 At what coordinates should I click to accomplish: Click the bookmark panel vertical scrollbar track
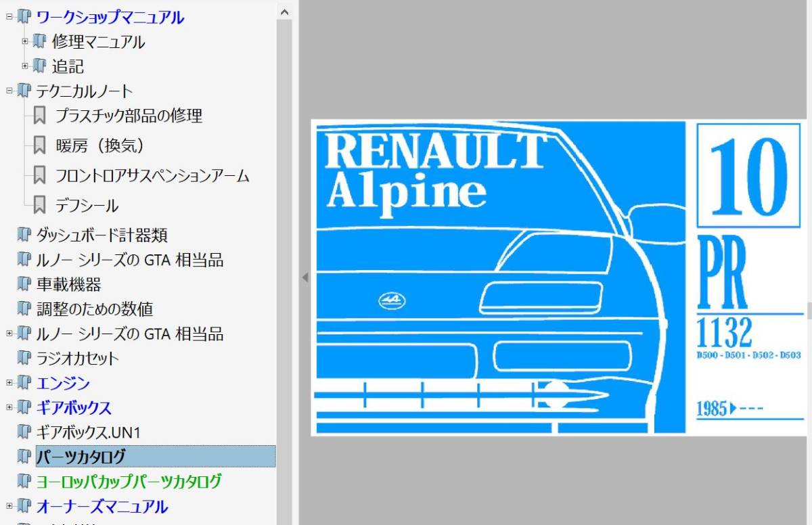pos(284,271)
